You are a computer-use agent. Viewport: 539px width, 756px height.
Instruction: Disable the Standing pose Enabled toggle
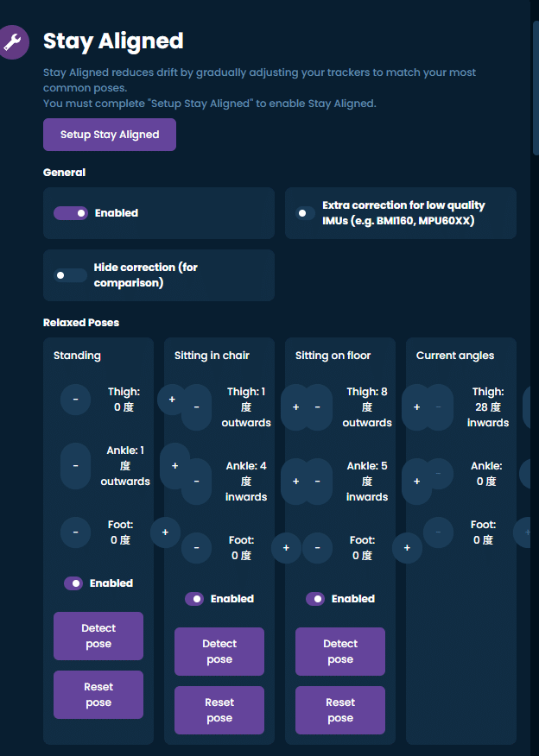pos(73,583)
